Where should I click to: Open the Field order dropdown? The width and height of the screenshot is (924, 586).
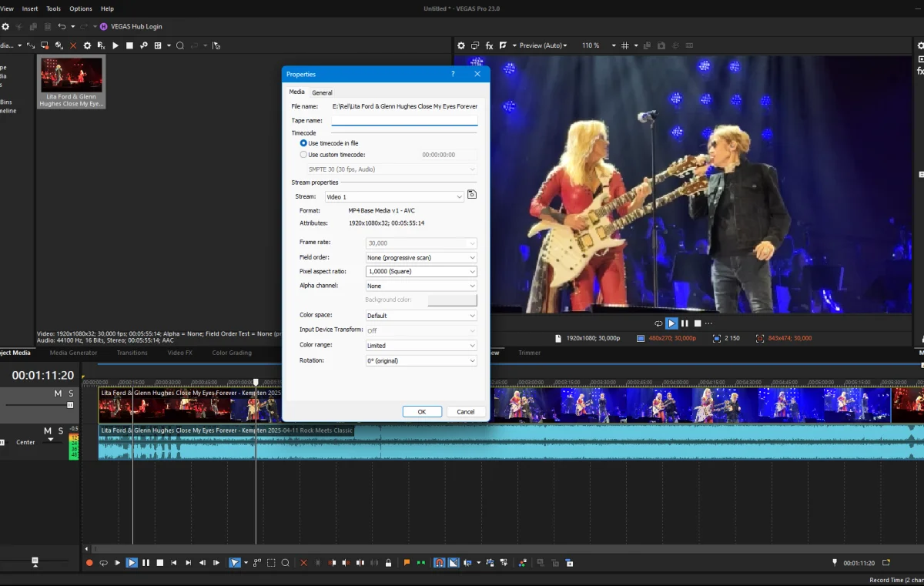click(x=420, y=257)
